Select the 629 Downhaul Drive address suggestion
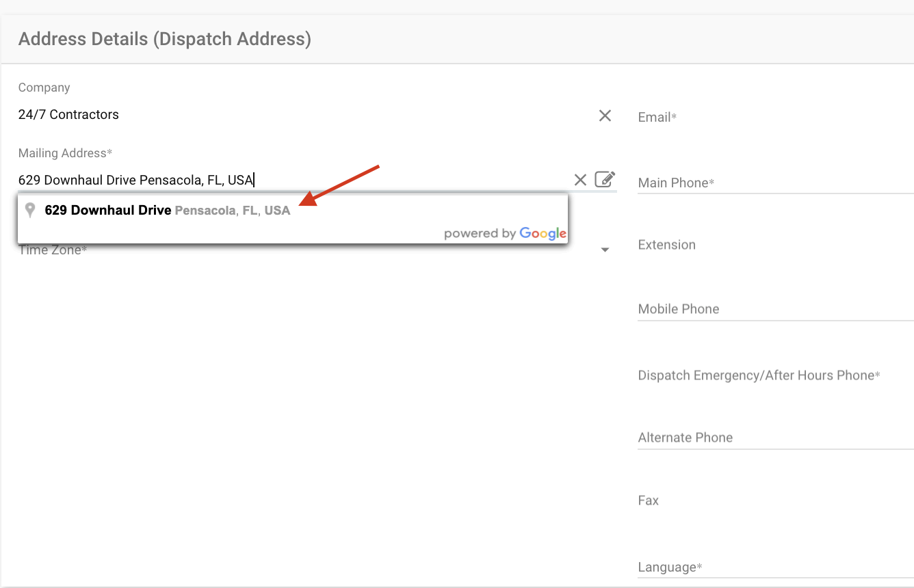This screenshot has width=914, height=588. pyautogui.click(x=168, y=211)
